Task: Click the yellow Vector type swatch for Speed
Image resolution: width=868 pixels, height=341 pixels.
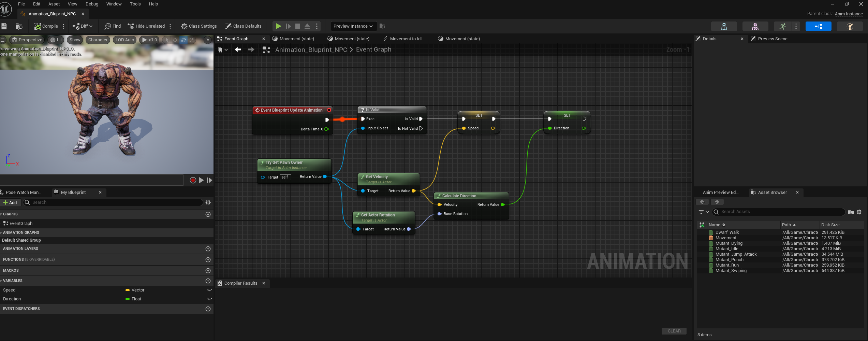Action: point(128,290)
